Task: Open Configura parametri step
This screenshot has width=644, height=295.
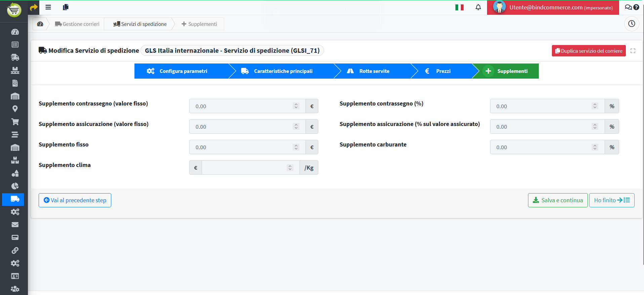Action: click(183, 71)
